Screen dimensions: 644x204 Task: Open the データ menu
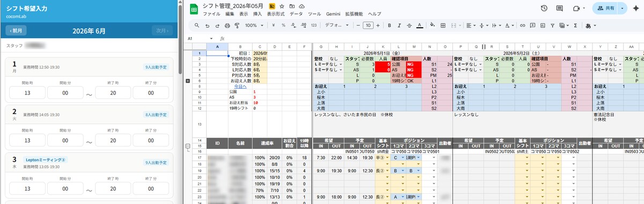click(x=296, y=13)
